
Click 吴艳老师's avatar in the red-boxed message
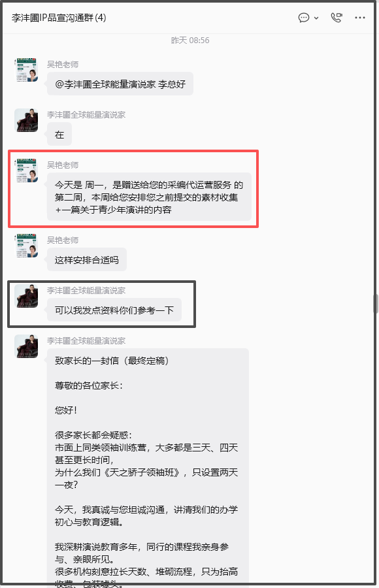(26, 171)
